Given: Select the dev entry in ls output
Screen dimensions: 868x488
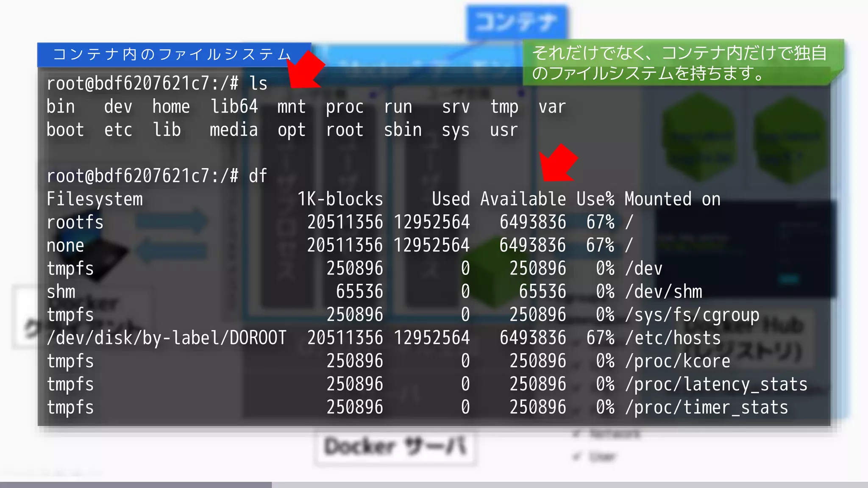Looking at the screenshot, I should pyautogui.click(x=118, y=106).
